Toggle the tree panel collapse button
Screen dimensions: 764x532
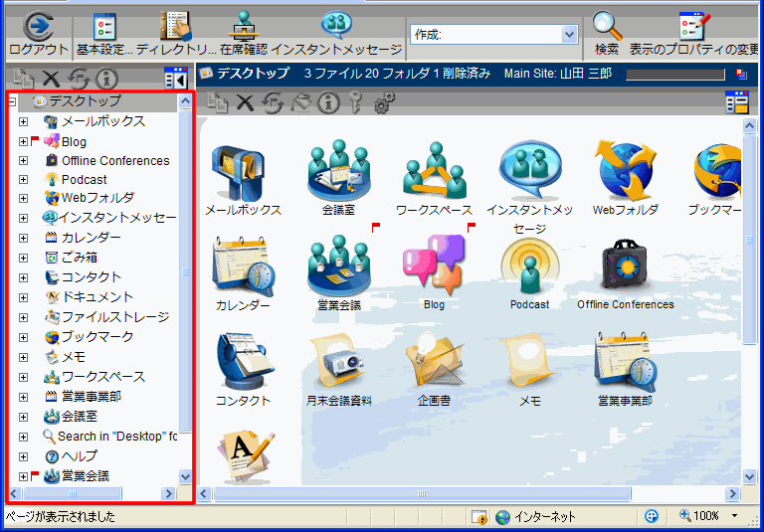click(176, 79)
